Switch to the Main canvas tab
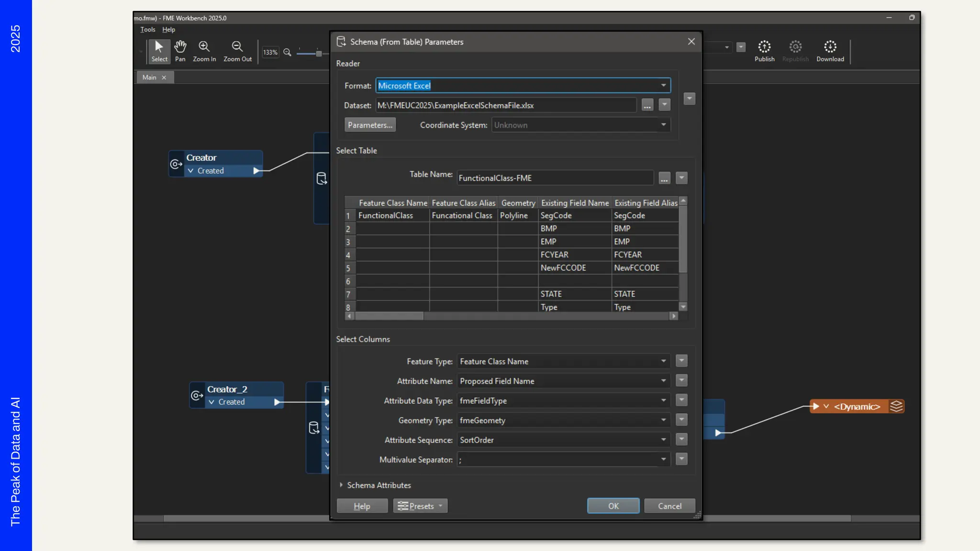Screen dimensions: 980x551 149,77
